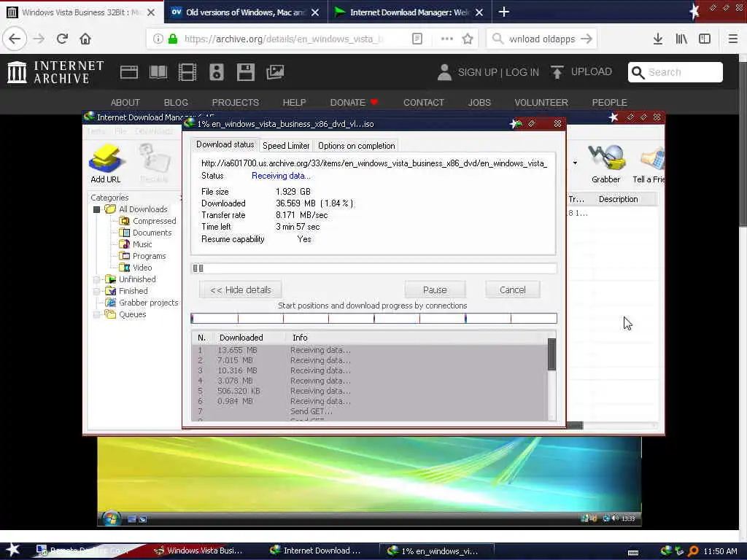
Task: Open the Software (floppy disk) media icon
Action: pos(246,72)
